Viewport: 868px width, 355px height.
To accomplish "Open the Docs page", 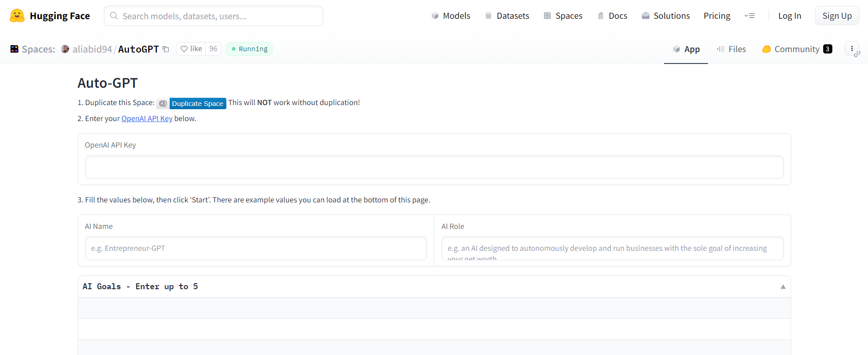I will click(612, 16).
